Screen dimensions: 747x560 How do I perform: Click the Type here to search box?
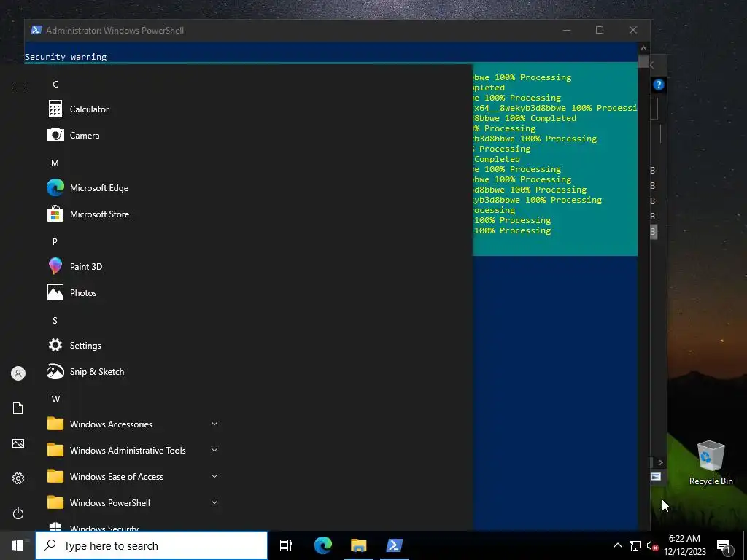point(152,545)
